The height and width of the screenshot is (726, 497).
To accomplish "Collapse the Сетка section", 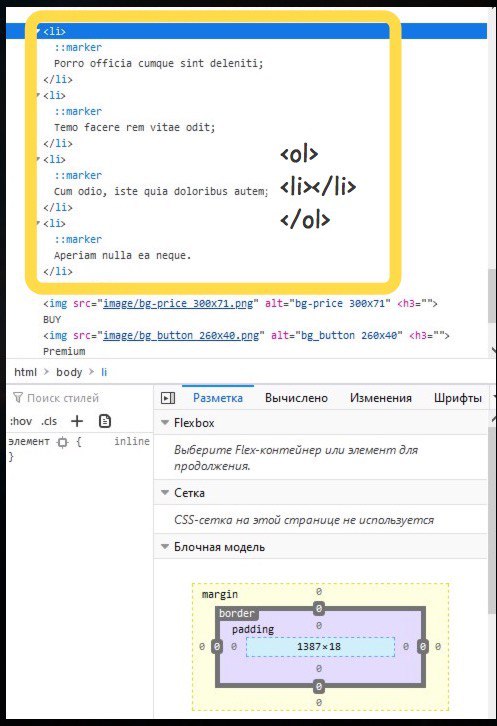I will pos(164,492).
